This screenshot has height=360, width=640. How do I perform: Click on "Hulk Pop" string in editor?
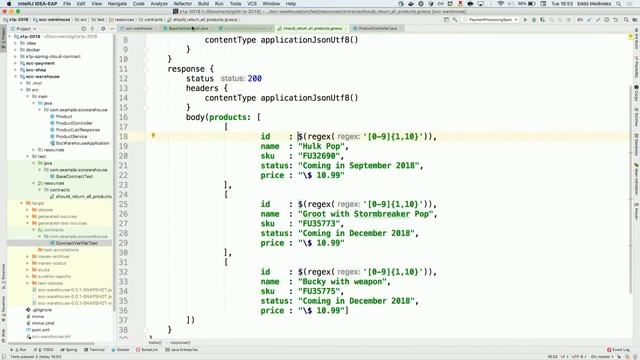coord(323,146)
